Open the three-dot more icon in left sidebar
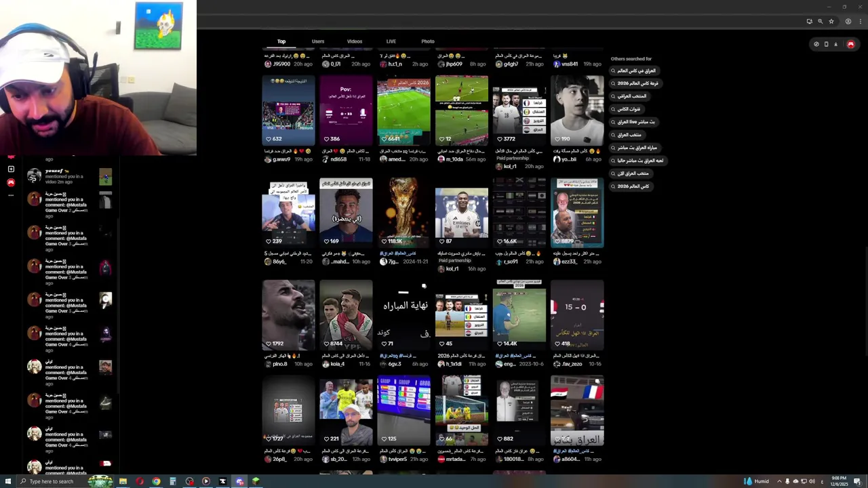This screenshot has height=488, width=868. click(x=11, y=195)
